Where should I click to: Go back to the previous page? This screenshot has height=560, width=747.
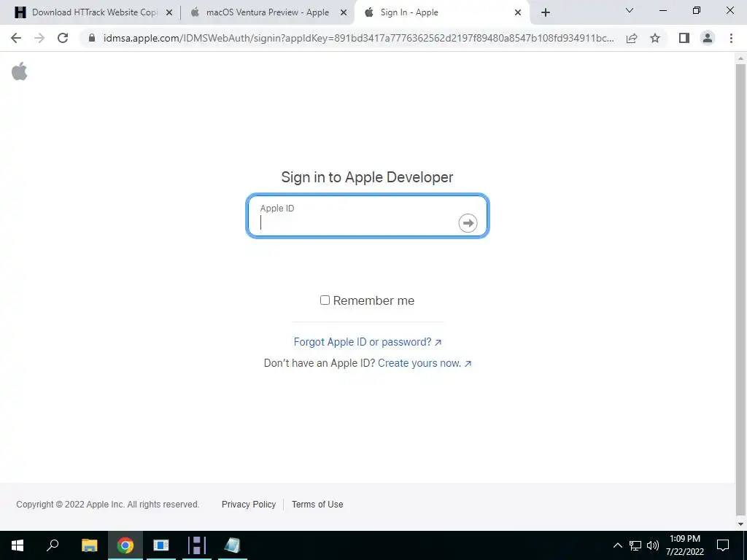tap(16, 38)
